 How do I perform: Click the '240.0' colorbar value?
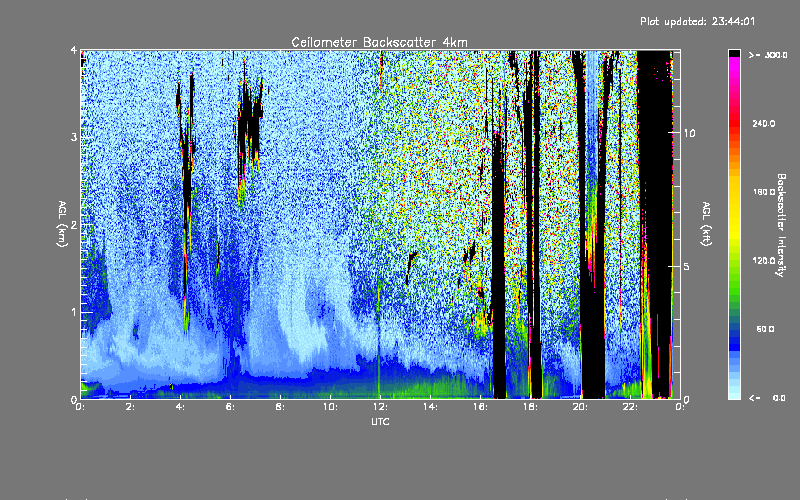click(763, 124)
